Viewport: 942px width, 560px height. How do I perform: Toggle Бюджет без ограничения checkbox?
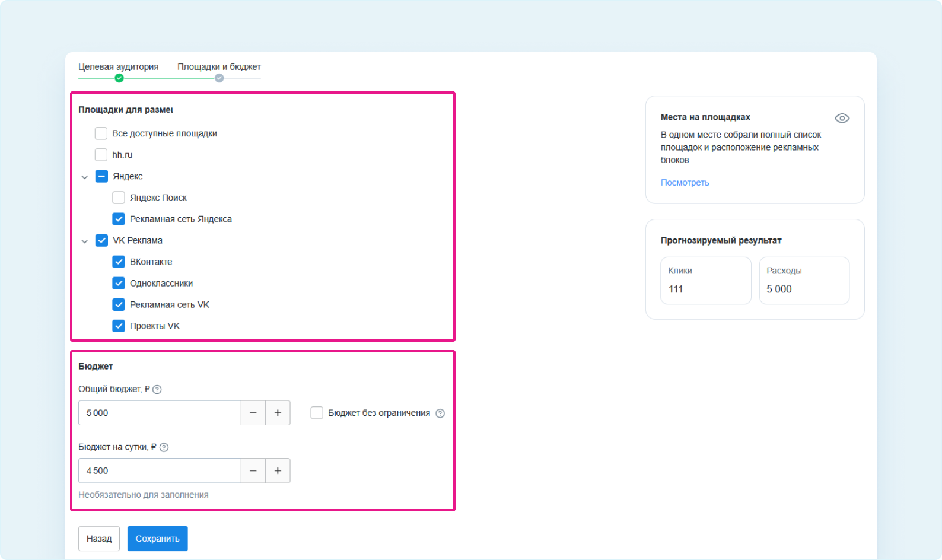pos(317,413)
